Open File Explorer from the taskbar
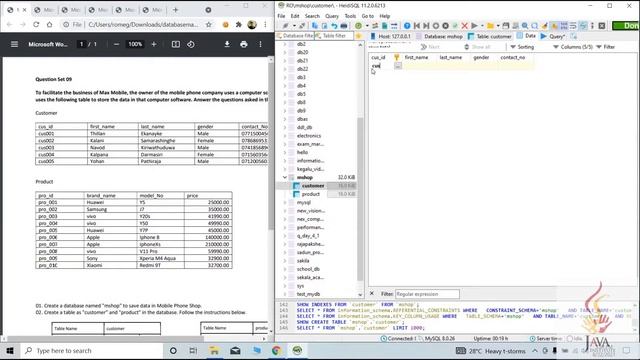 pyautogui.click(x=214, y=351)
